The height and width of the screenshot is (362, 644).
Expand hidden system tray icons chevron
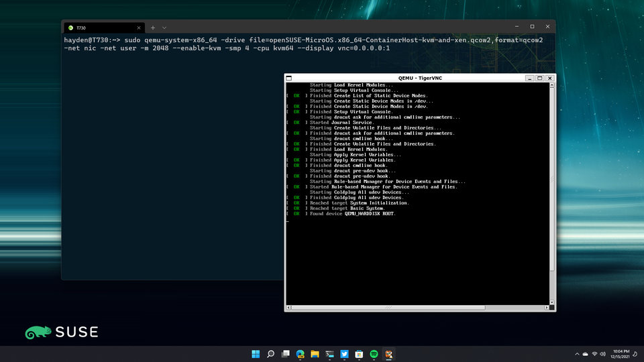click(x=577, y=353)
